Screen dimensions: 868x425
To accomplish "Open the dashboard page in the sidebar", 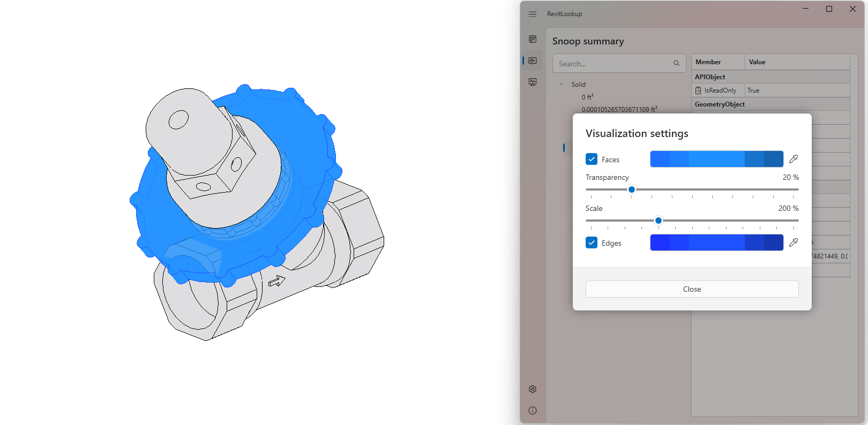I will pos(532,39).
